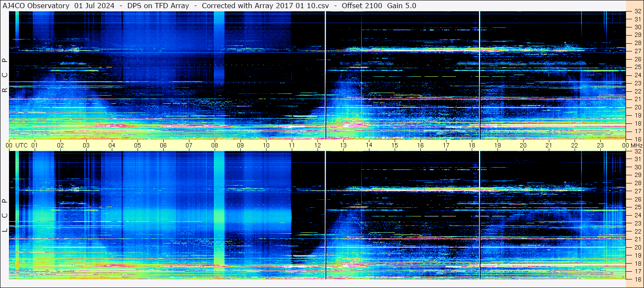Screen dimensions: 644x288
Task: Select the 12 hour label on time axis
Action: click(318, 145)
